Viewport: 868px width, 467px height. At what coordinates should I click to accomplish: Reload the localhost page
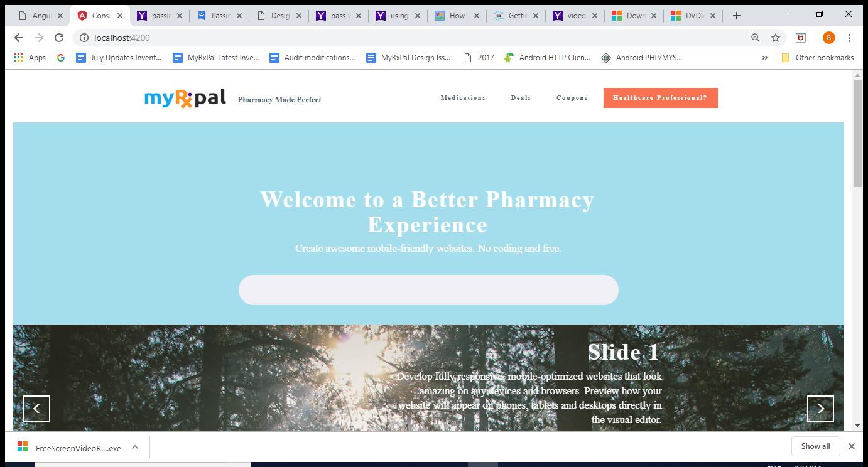tap(59, 38)
